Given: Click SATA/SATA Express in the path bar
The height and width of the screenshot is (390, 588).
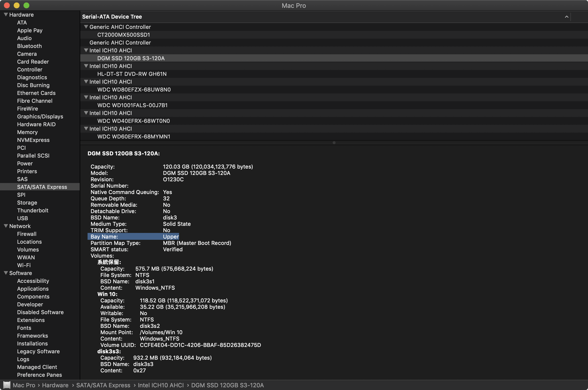Looking at the screenshot, I should (103, 385).
